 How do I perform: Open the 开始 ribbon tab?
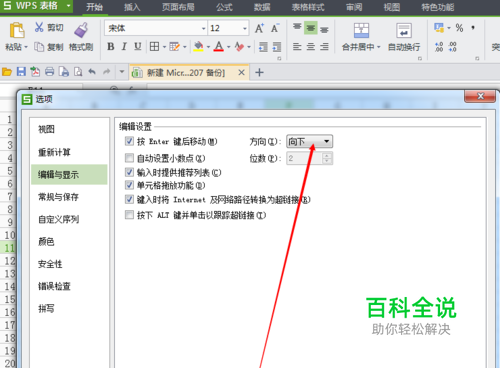94,7
